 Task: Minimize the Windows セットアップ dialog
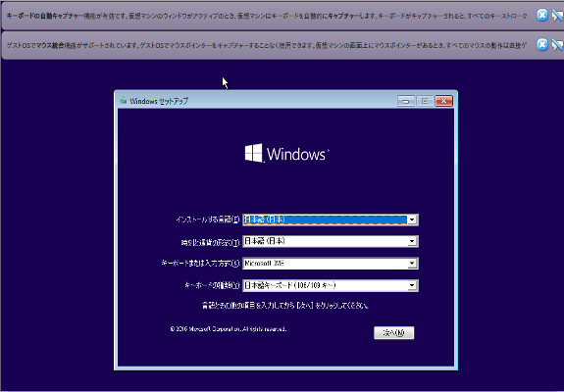tap(406, 101)
